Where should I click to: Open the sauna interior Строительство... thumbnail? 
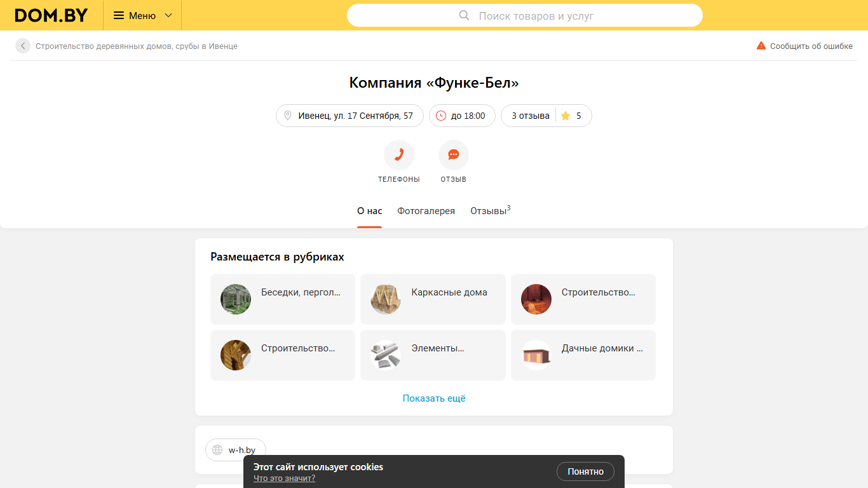pyautogui.click(x=536, y=299)
